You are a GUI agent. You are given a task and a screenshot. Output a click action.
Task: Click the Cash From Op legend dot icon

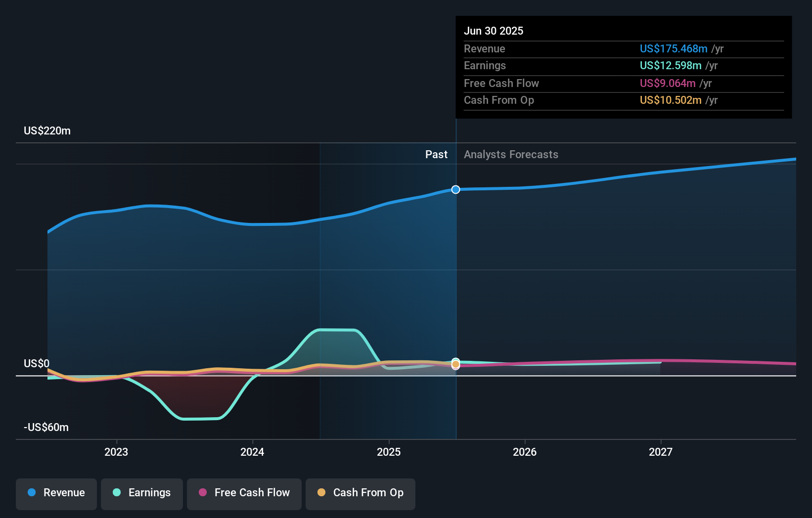321,493
